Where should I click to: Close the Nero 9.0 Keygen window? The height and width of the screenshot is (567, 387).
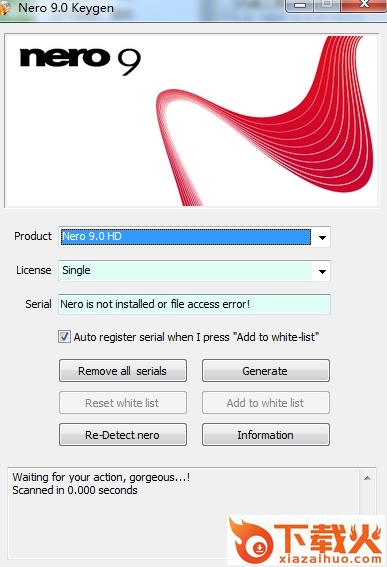(x=363, y=5)
